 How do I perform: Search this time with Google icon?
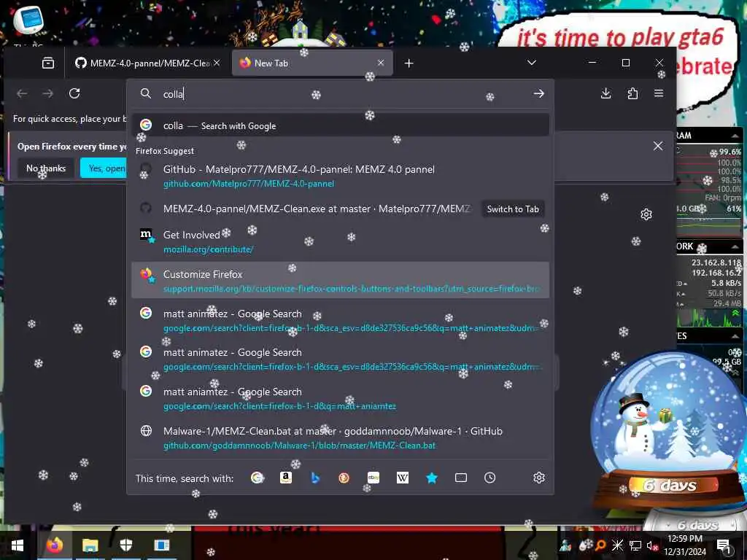(x=258, y=478)
